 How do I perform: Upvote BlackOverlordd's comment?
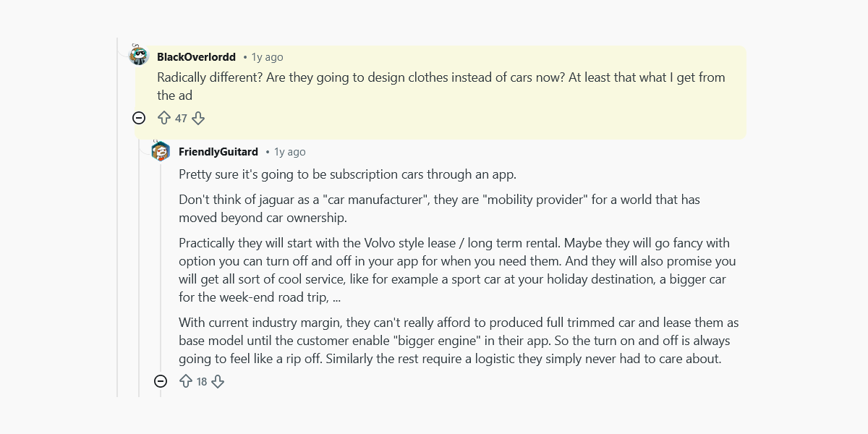[x=163, y=117]
